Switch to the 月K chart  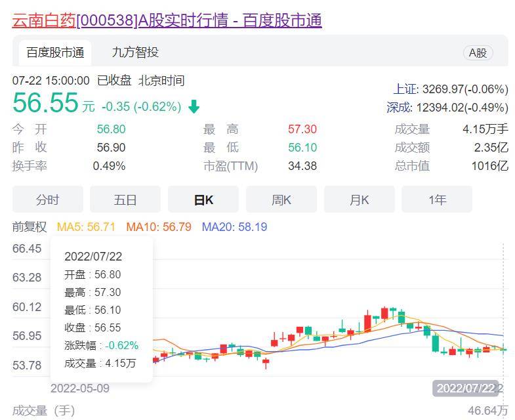pyautogui.click(x=359, y=199)
